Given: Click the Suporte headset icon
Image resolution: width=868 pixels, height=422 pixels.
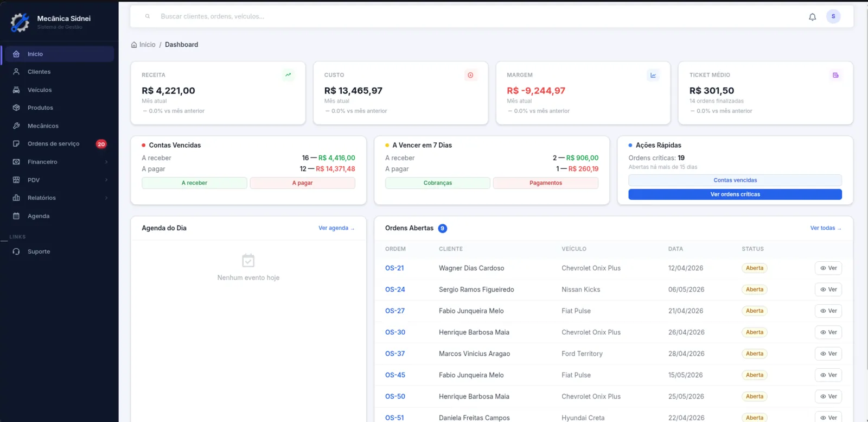Looking at the screenshot, I should pos(16,251).
